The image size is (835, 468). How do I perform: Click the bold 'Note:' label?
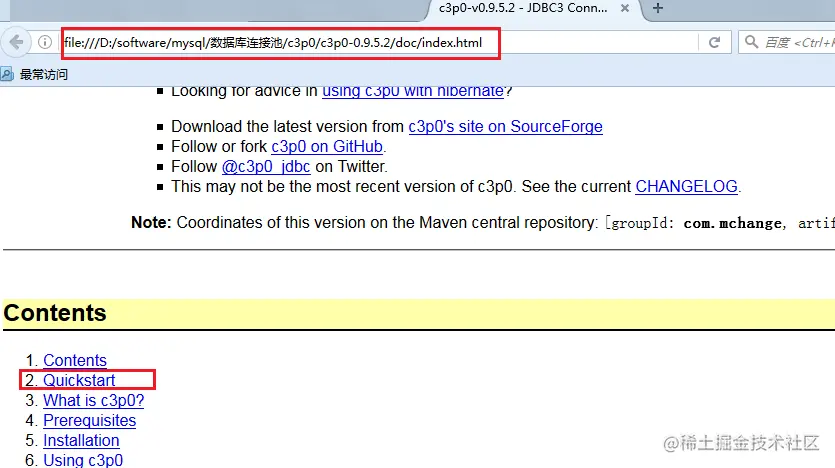click(x=151, y=223)
